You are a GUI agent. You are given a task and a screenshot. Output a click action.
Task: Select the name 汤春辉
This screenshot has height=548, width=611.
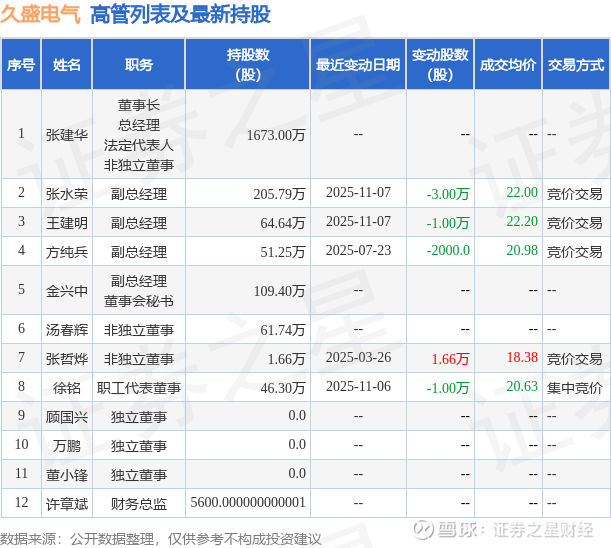pos(67,330)
